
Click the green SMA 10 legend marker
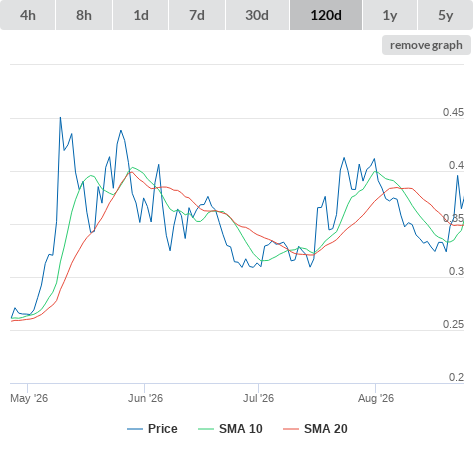tap(206, 429)
